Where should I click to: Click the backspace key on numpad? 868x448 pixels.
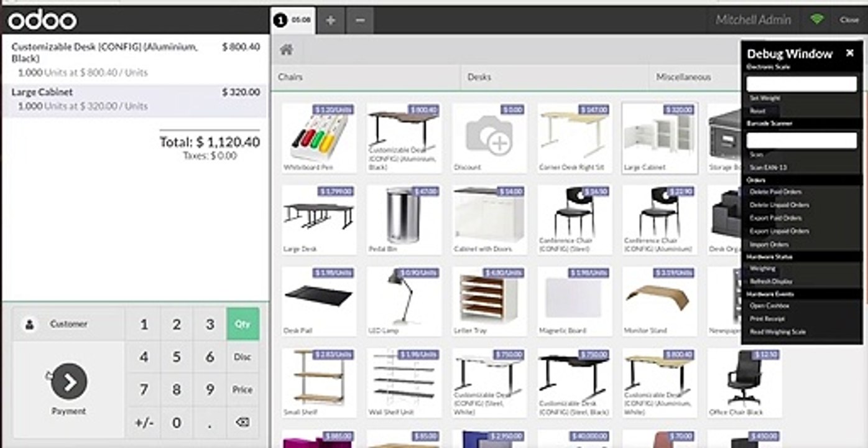pyautogui.click(x=242, y=422)
